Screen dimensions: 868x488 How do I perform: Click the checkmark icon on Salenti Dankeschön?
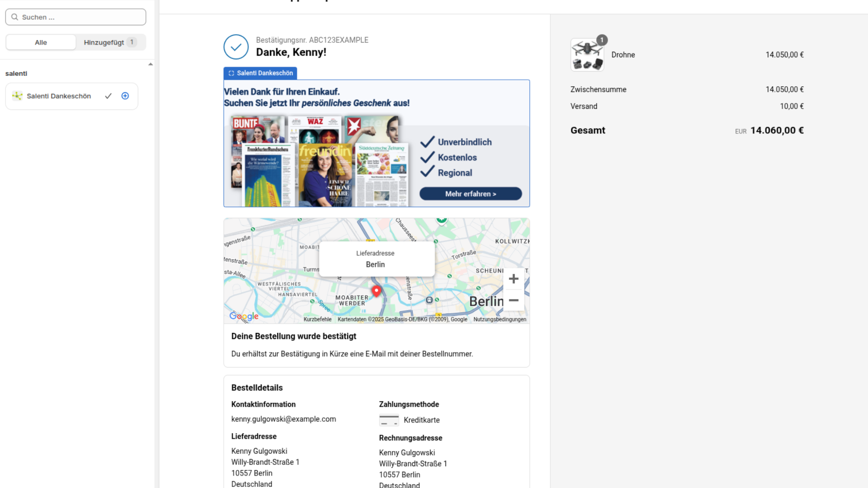pyautogui.click(x=108, y=96)
